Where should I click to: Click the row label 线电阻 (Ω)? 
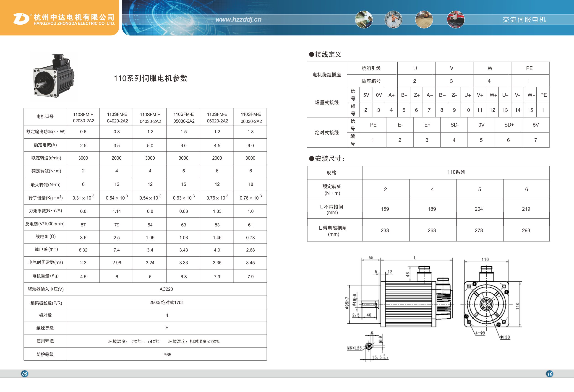tap(45, 236)
